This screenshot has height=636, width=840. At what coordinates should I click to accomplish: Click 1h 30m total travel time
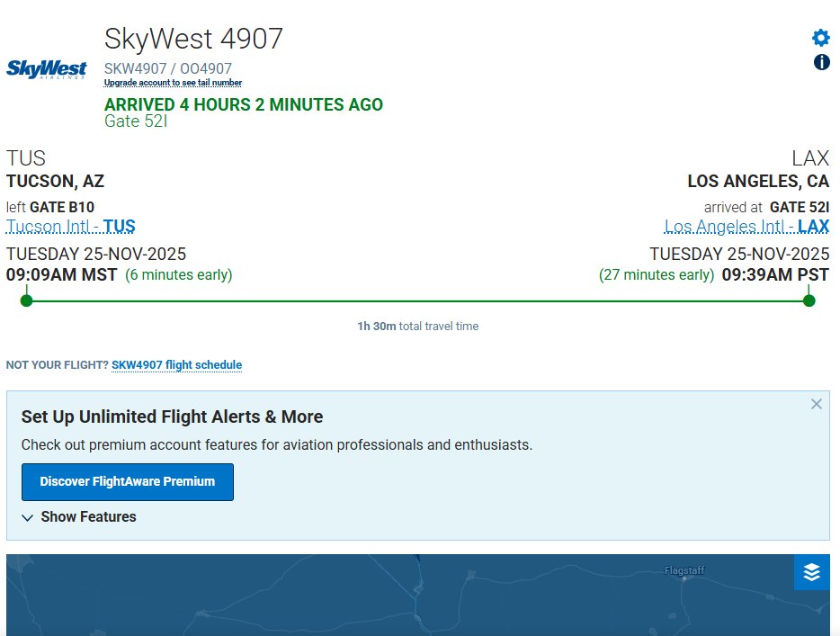418,327
